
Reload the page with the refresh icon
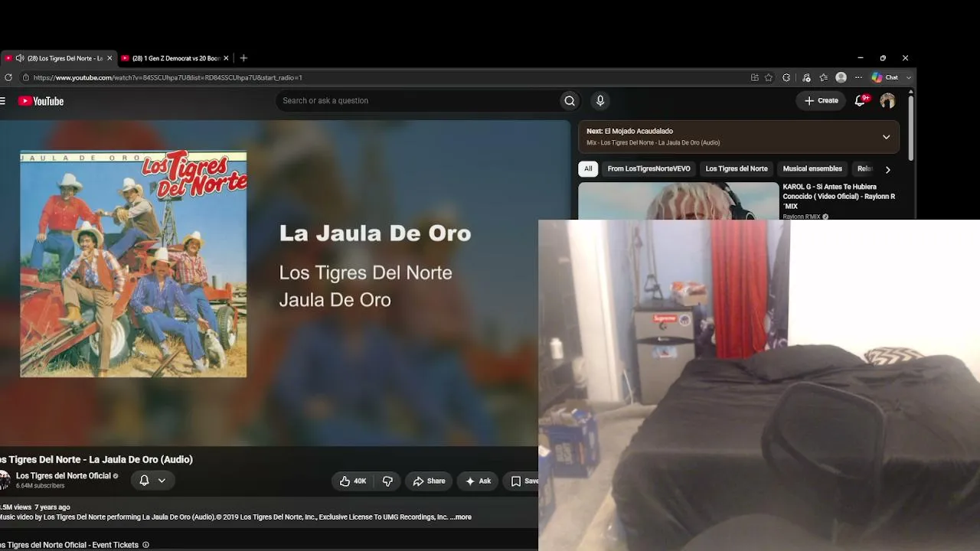8,77
